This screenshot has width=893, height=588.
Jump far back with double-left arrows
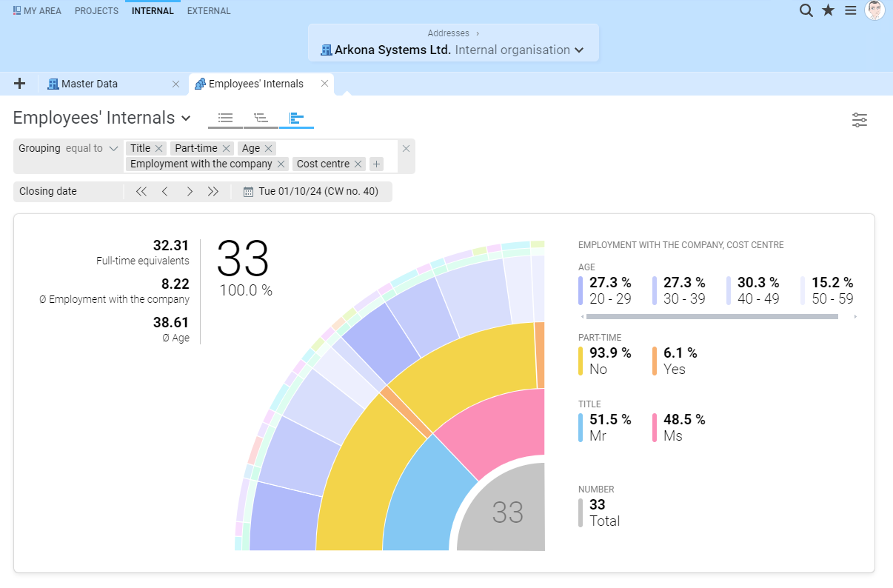click(x=141, y=191)
